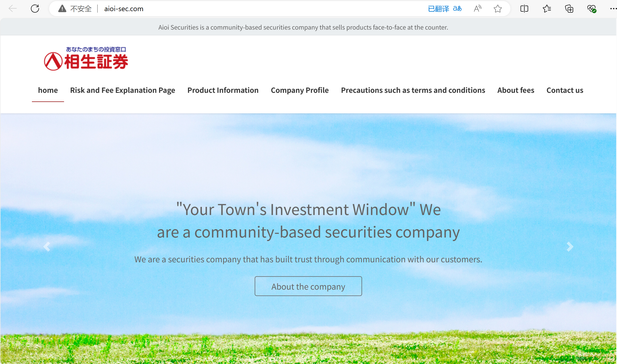Select the Company Profile tab
The height and width of the screenshot is (364, 617).
[x=300, y=90]
